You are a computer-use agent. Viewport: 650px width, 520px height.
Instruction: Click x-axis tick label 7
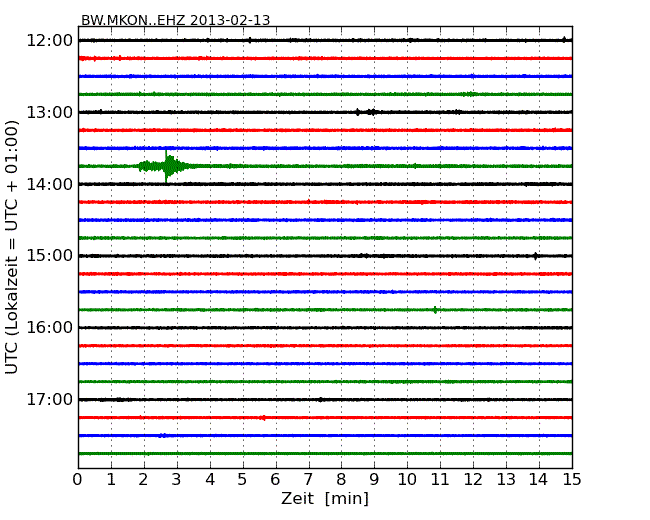pyautogui.click(x=308, y=480)
